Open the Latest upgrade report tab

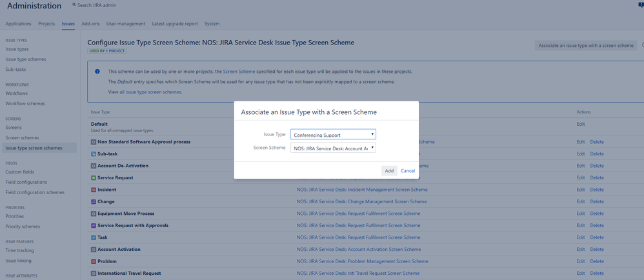(175, 24)
